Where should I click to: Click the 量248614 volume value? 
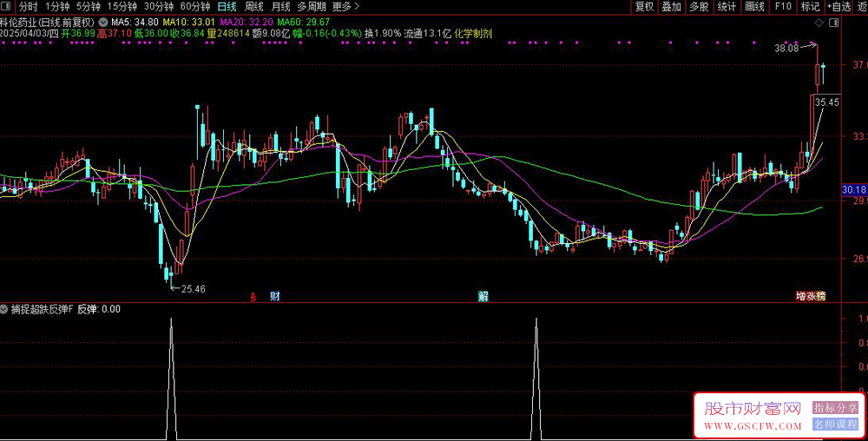(x=227, y=33)
